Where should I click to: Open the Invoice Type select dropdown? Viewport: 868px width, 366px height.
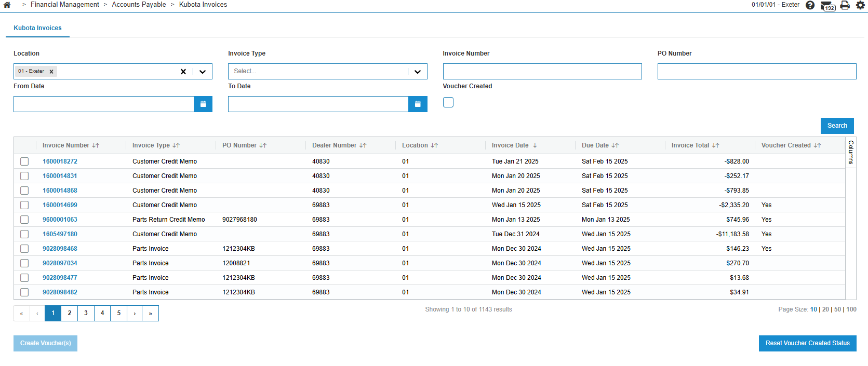[x=327, y=71]
